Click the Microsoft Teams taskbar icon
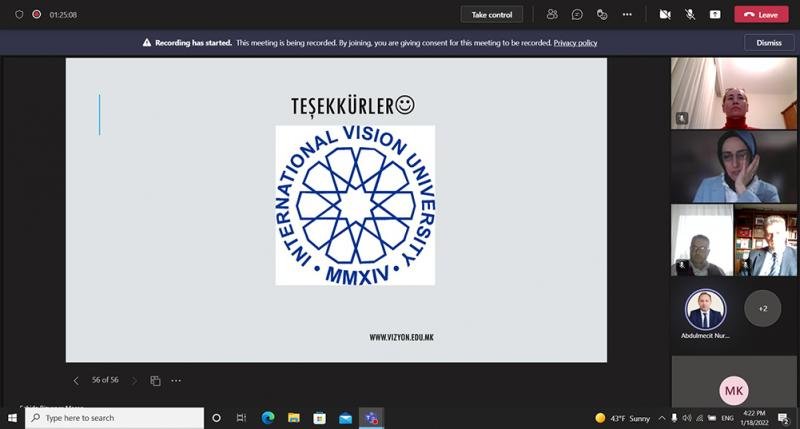 (371, 418)
